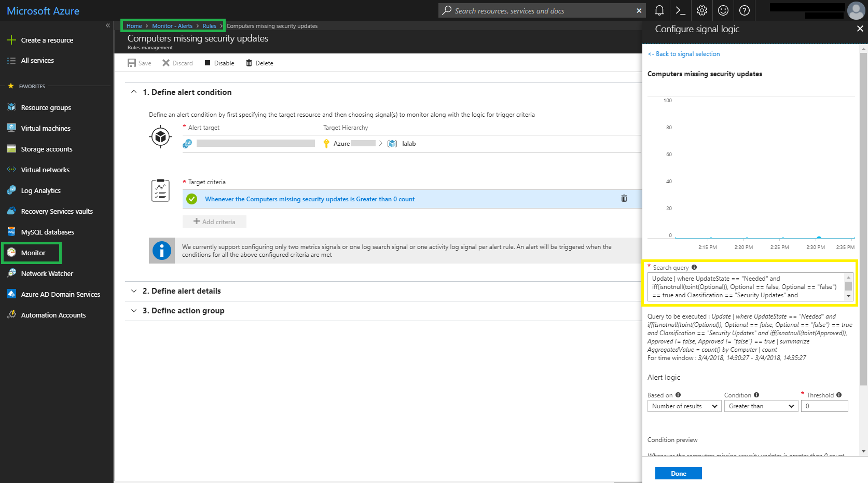The image size is (868, 483).
Task: Click the Done button
Action: pos(679,473)
